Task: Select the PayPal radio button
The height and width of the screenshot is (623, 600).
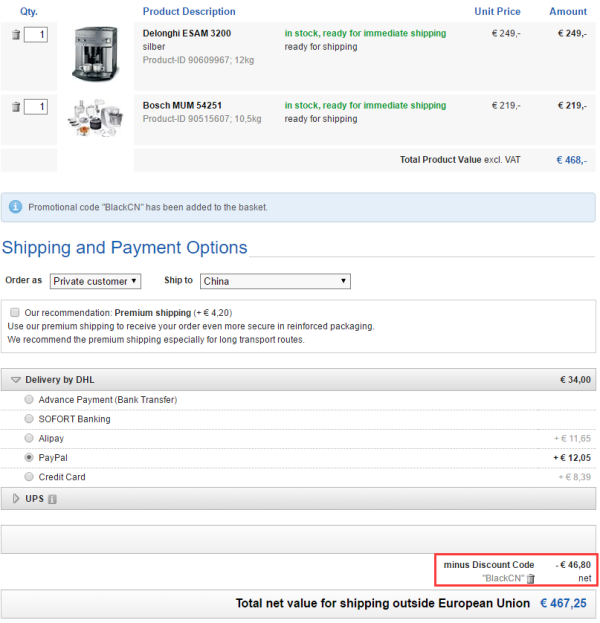Action: pyautogui.click(x=29, y=457)
